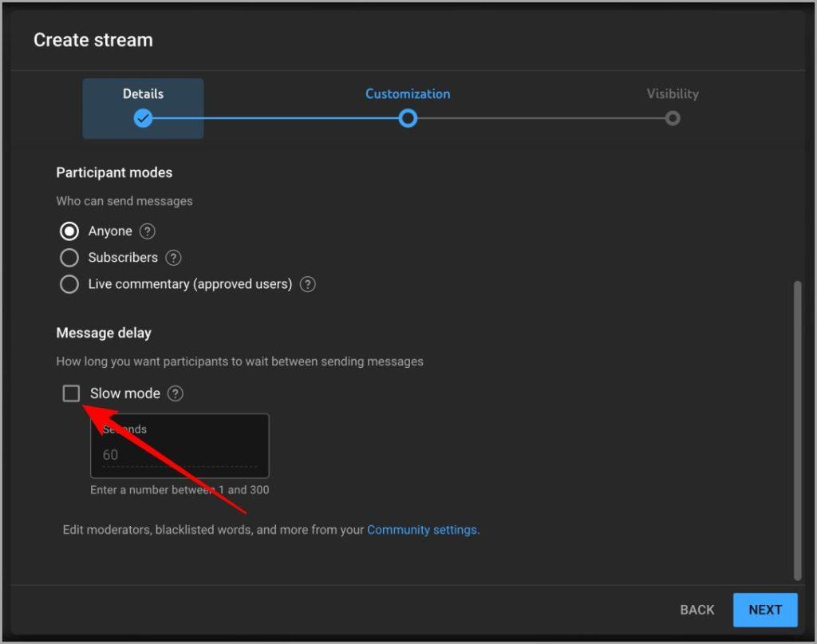
Task: Click the 'Message delay' heading
Action: coord(104,334)
